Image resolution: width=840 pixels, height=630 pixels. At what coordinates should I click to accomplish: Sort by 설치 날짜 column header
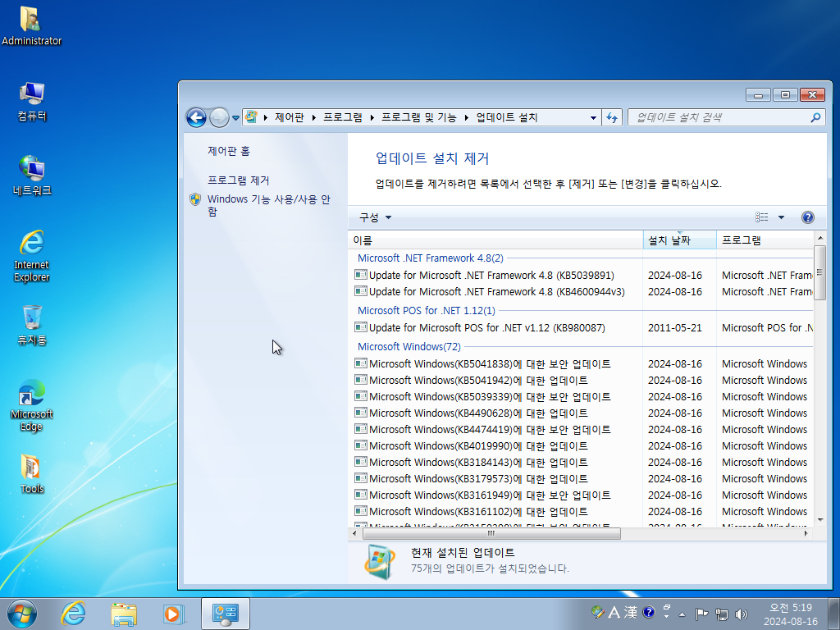pyautogui.click(x=680, y=240)
